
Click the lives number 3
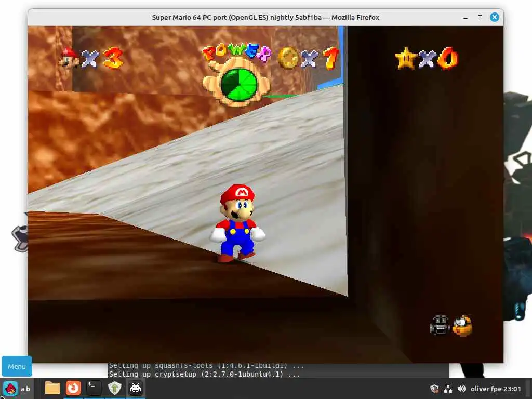pos(113,58)
